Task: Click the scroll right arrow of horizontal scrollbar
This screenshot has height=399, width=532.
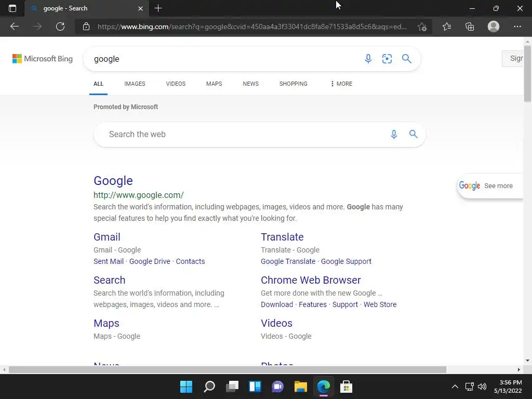Action: pyautogui.click(x=519, y=369)
